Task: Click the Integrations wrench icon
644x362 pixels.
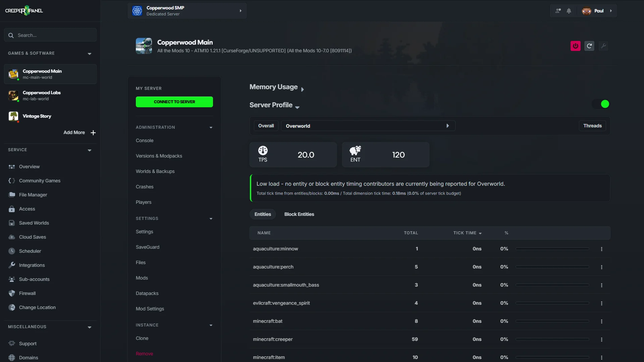Action: click(12, 265)
